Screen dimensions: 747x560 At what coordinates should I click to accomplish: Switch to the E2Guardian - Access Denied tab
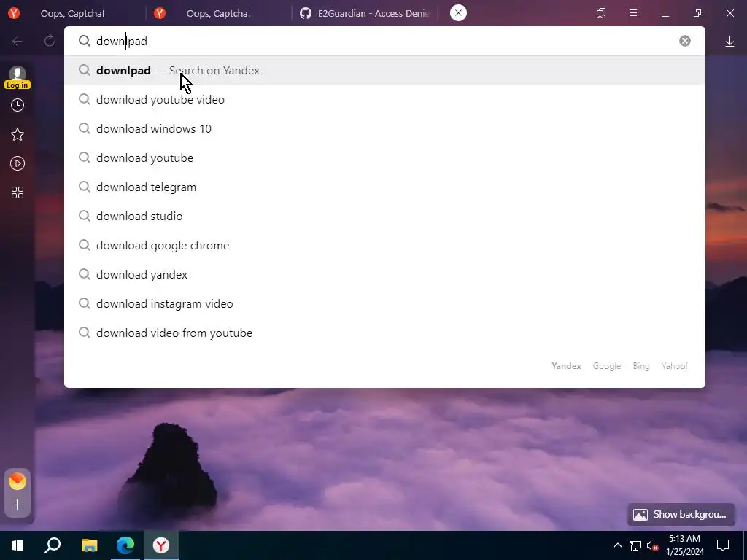365,13
